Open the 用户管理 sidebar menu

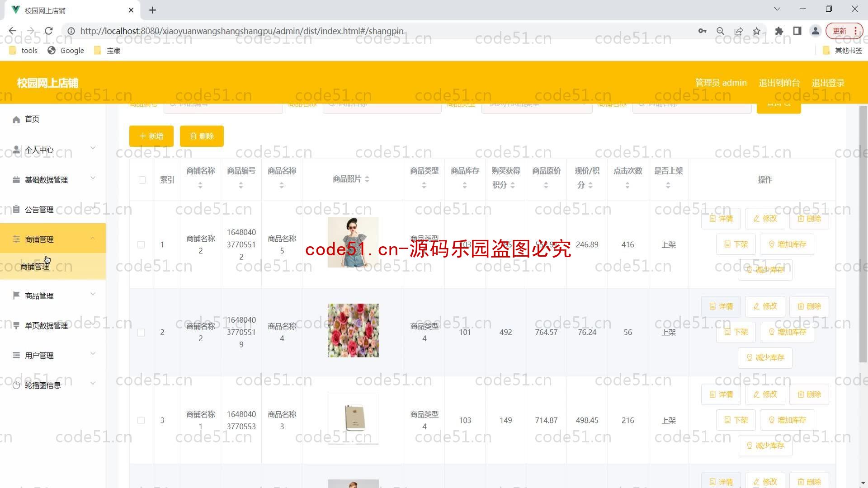(x=53, y=355)
